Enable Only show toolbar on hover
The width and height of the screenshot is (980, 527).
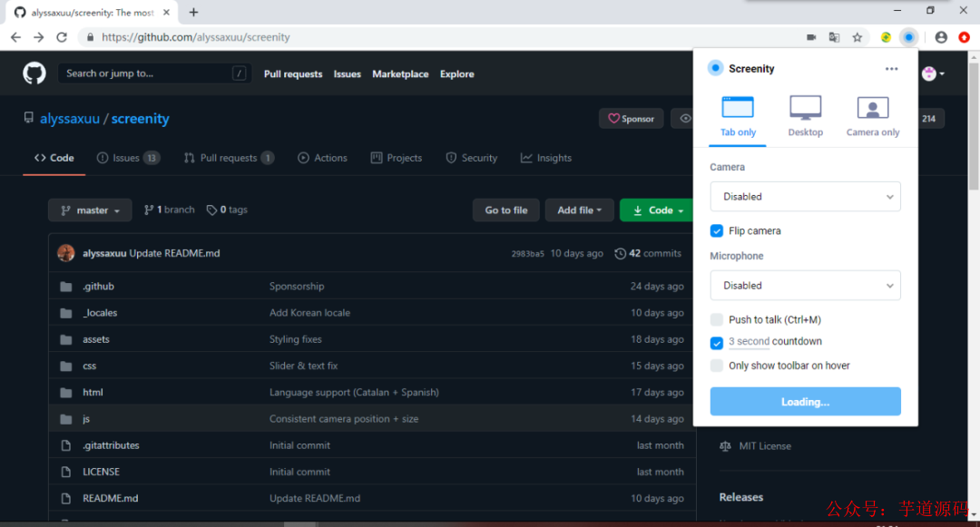coord(717,366)
